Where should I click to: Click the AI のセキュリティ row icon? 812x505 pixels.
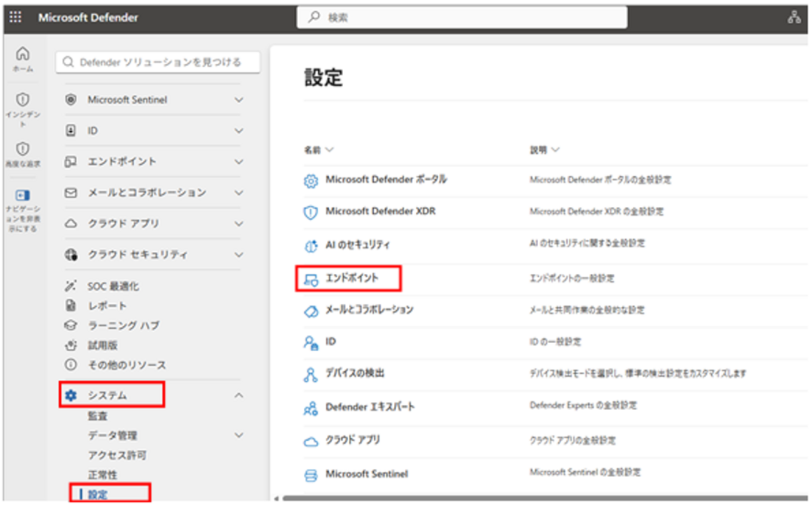pos(311,246)
